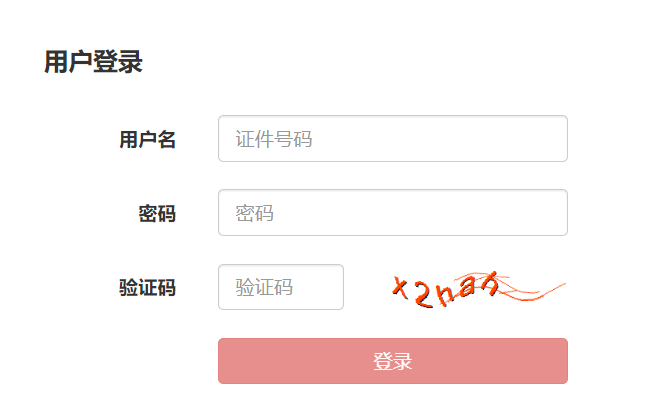Click the right end of the 密码 input
The width and height of the screenshot is (646, 398).
click(552, 213)
